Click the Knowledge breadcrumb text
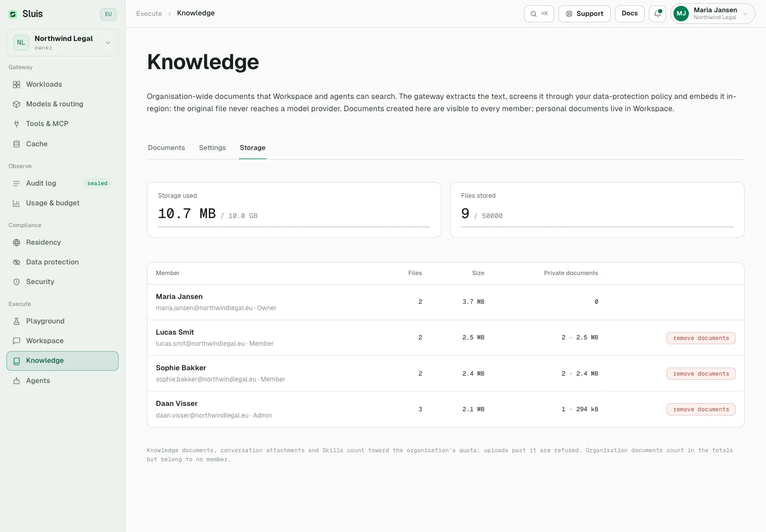The height and width of the screenshot is (532, 766). click(x=196, y=13)
